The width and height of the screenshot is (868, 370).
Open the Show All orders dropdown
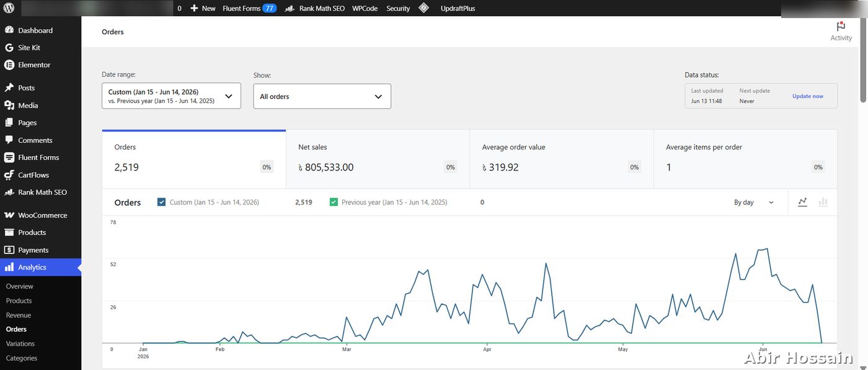click(322, 96)
